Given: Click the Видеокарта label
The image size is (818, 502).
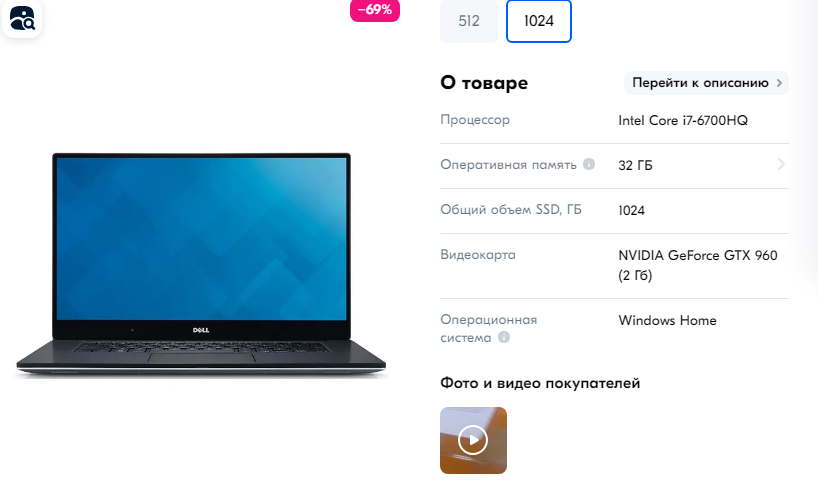Looking at the screenshot, I should [478, 255].
